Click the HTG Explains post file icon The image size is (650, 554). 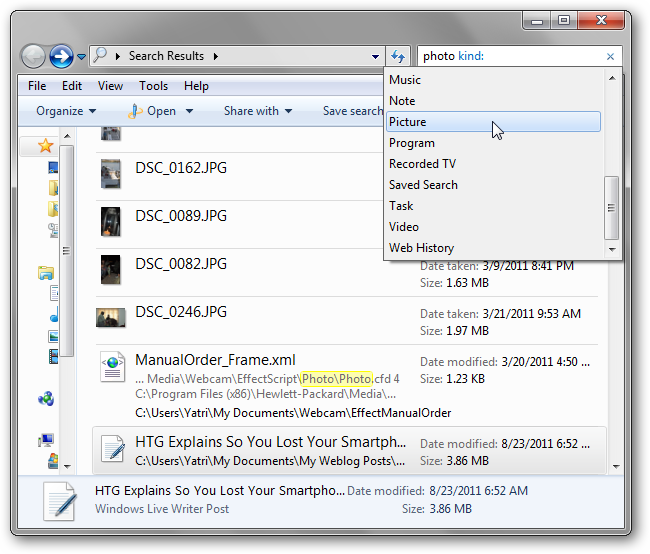[112, 448]
